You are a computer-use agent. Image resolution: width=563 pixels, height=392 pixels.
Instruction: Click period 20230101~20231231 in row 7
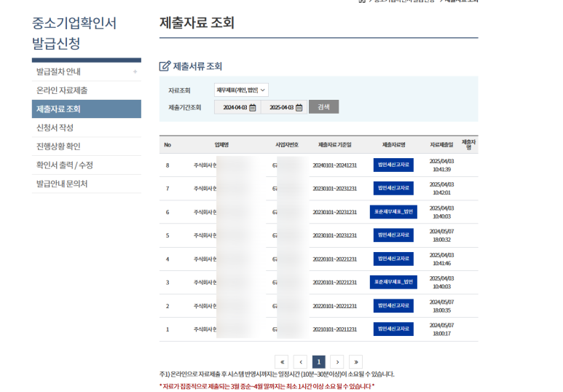334,189
